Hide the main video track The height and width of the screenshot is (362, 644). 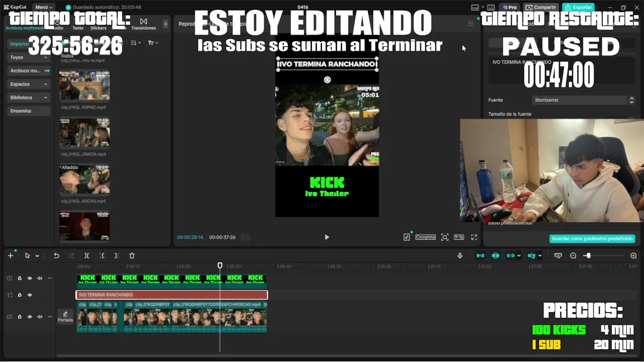[x=30, y=317]
